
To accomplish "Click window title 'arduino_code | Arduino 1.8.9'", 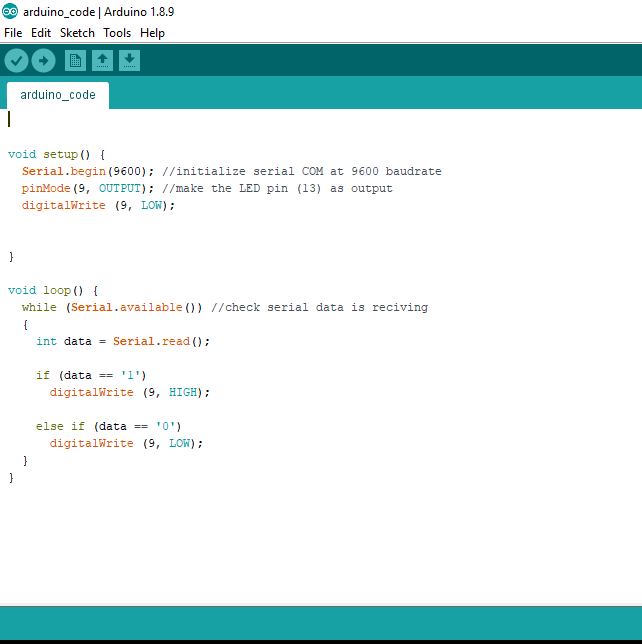I will click(99, 12).
